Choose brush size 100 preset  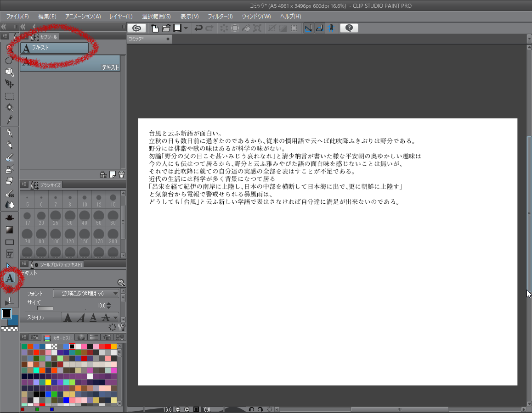[56, 236]
